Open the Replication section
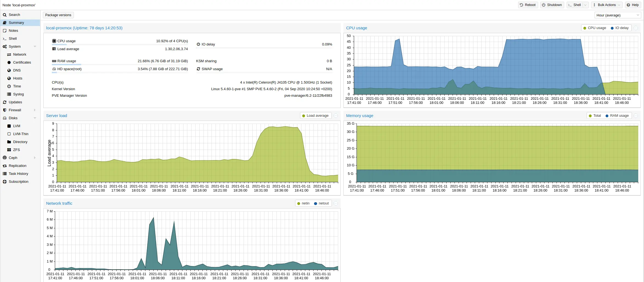The width and height of the screenshot is (644, 282). coord(20,166)
